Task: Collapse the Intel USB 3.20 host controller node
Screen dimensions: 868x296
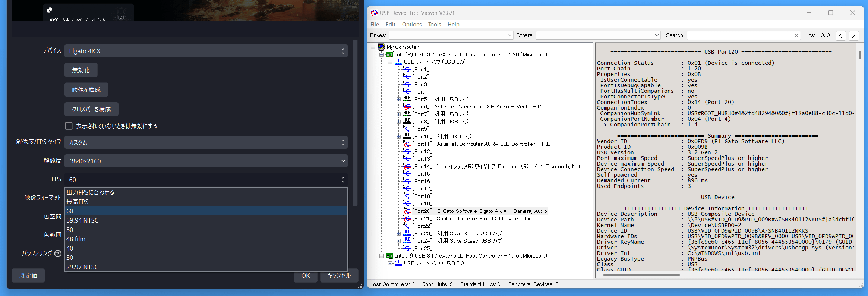Action: click(x=381, y=54)
